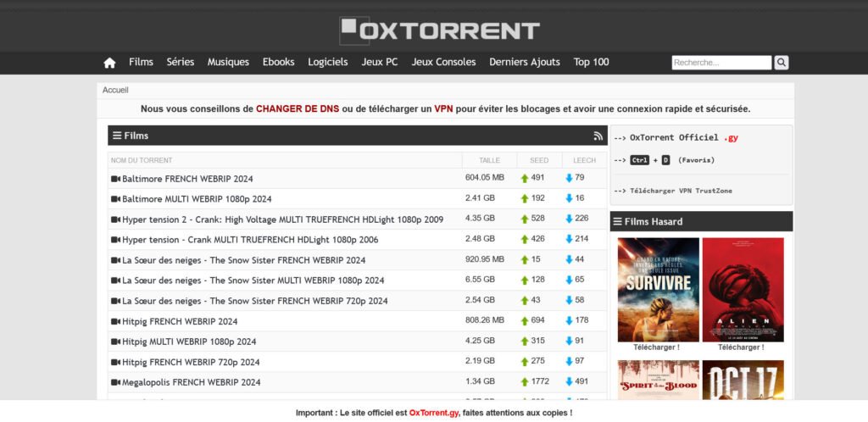The image size is (868, 422).
Task: Click the seed arrow icon for Megalopolis row
Action: (525, 381)
